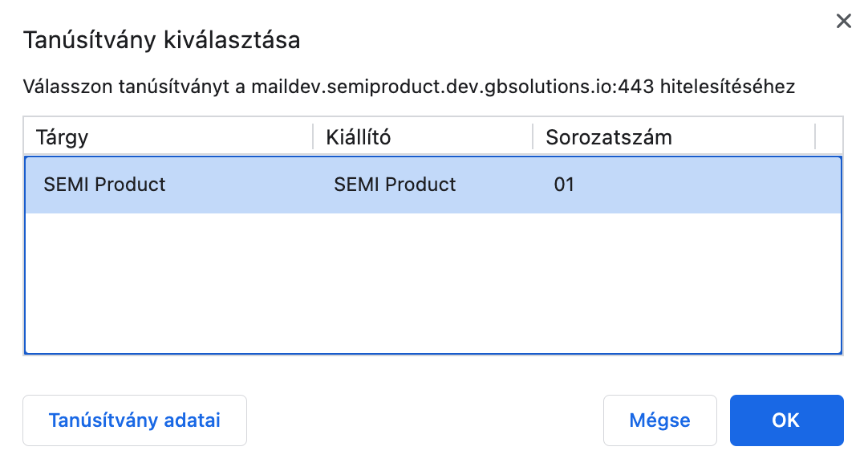Screen dimensions: 868x467
Task: Close the certificate dialog with the X
Action: (x=843, y=21)
